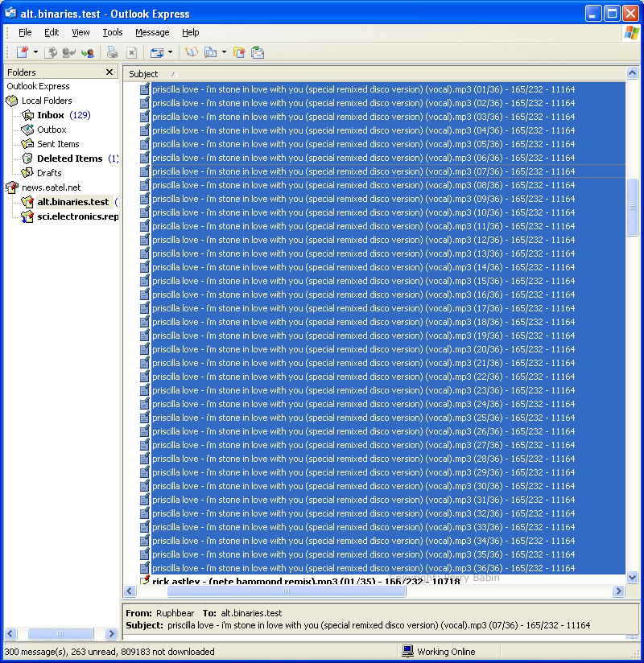The image size is (644, 663).
Task: Click the Folders pane horizontal scrollbar thumb
Action: [x=60, y=633]
